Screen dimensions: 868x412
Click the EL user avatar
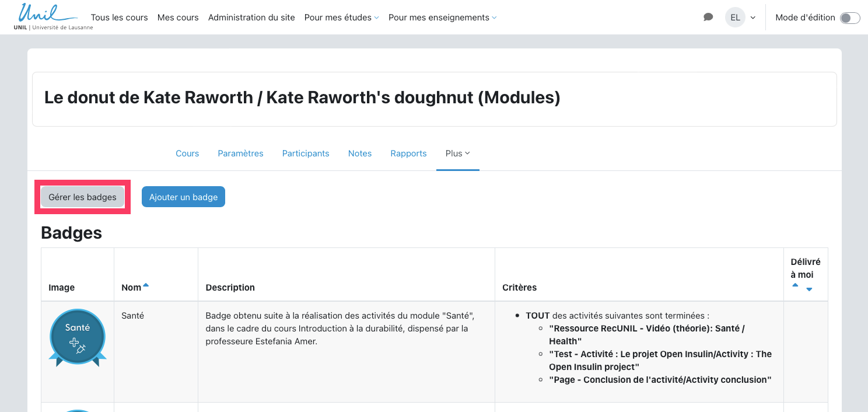(x=735, y=18)
